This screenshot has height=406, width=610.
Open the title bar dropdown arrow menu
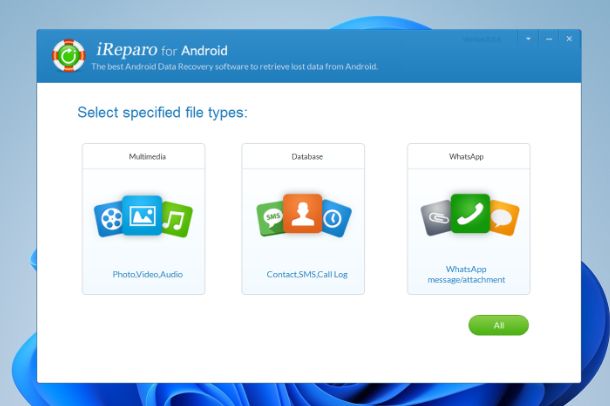tap(528, 39)
